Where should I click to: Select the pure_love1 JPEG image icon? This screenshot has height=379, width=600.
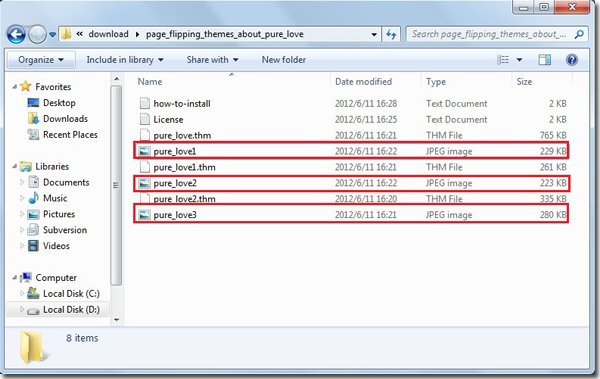(x=145, y=151)
